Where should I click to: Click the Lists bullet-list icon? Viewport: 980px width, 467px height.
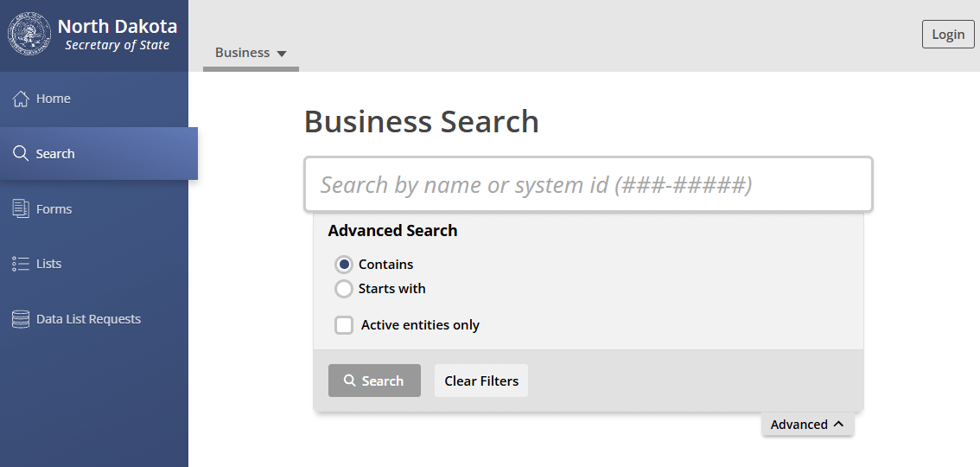tap(21, 264)
